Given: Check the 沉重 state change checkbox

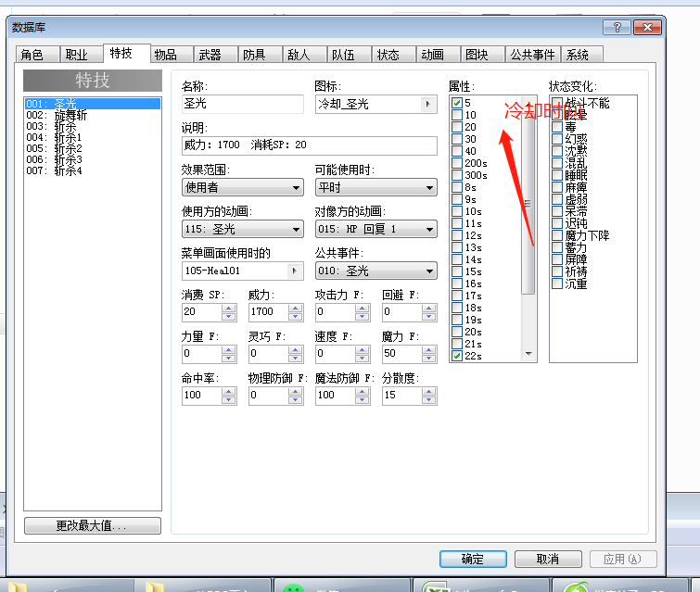Looking at the screenshot, I should click(556, 283).
